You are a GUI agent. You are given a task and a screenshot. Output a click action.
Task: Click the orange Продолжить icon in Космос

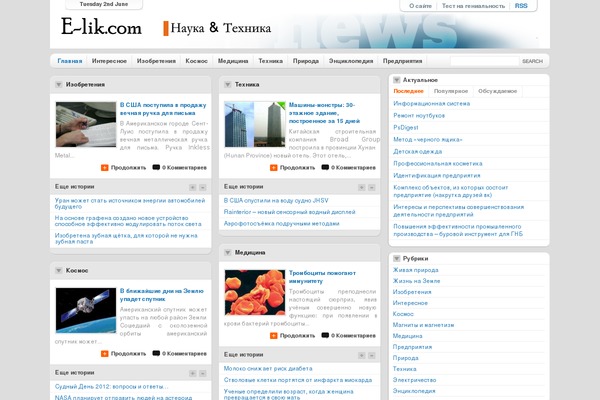point(104,354)
